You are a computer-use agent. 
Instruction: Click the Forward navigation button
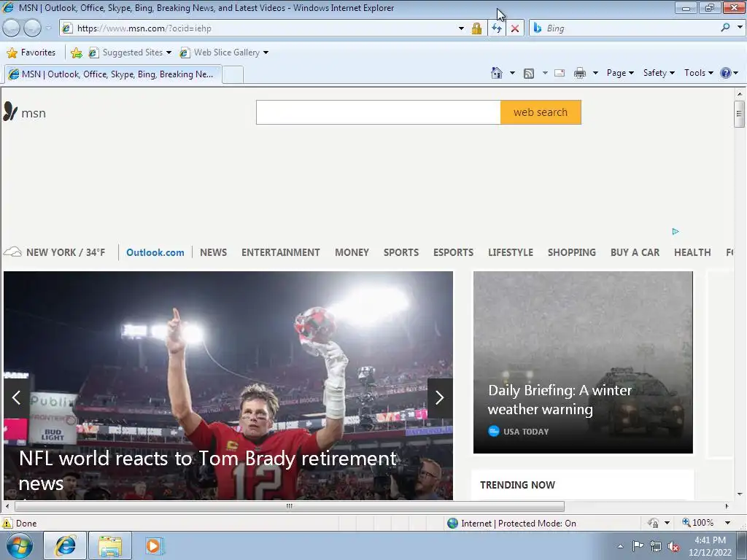pos(32,28)
